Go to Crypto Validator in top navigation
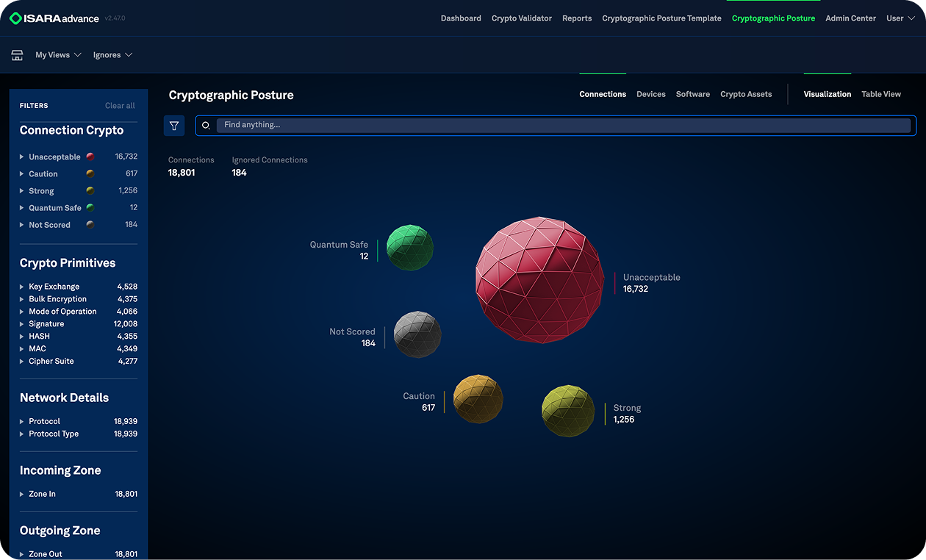The height and width of the screenshot is (560, 926). coord(521,18)
